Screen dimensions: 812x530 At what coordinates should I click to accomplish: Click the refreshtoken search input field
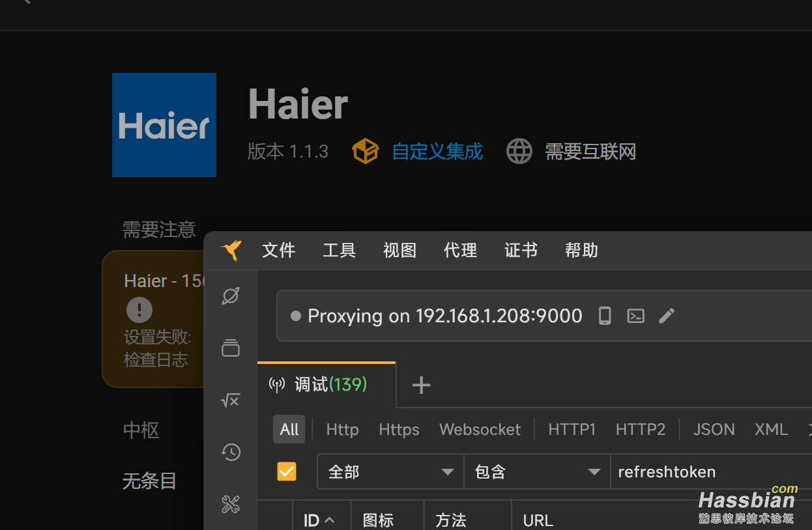tap(711, 471)
